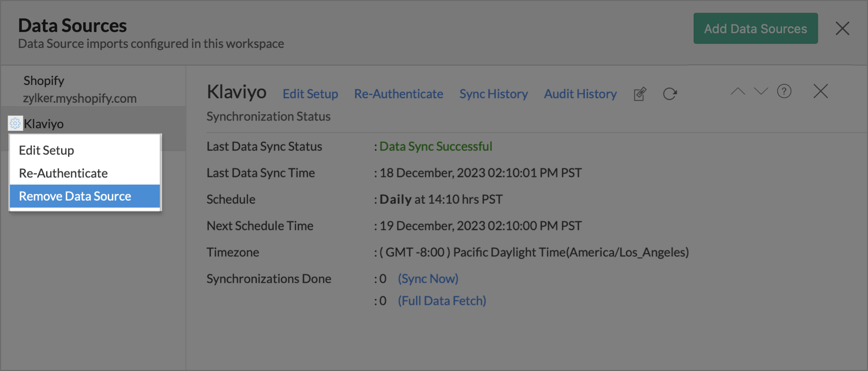Open the Edit Setup link in header
The width and height of the screenshot is (868, 371).
coord(310,94)
